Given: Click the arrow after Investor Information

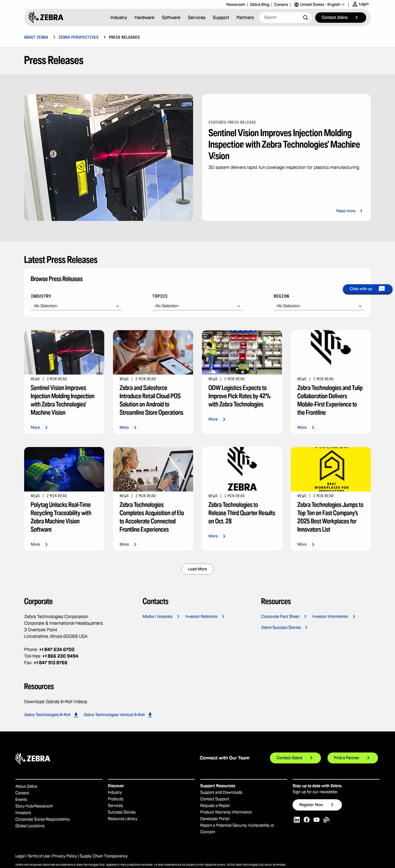Looking at the screenshot, I should [354, 616].
